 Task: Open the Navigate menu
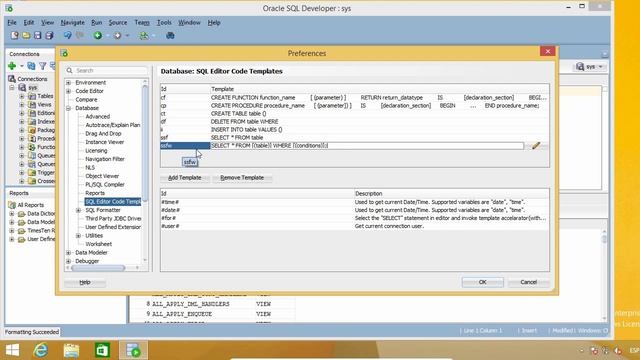point(73,22)
